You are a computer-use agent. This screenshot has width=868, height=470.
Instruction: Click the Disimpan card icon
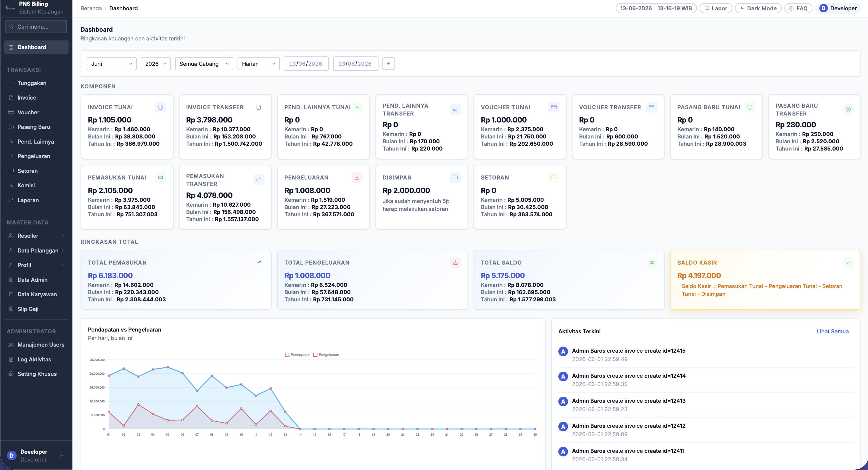click(455, 178)
